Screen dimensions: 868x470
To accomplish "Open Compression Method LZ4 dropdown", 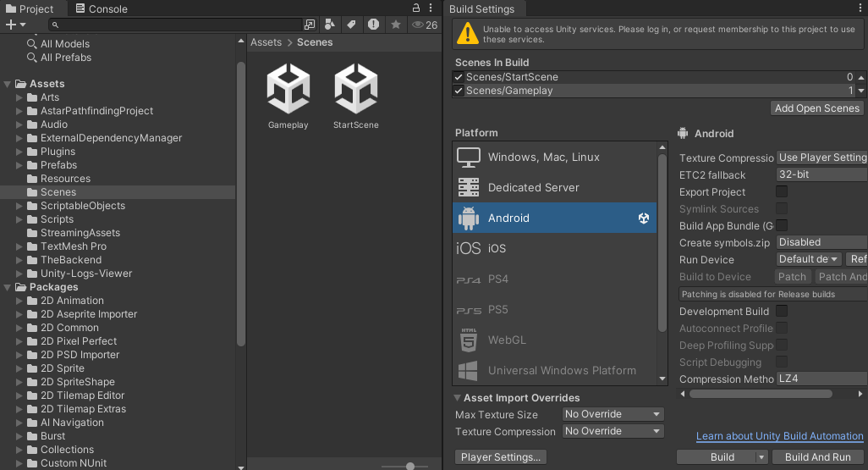I will pos(821,379).
